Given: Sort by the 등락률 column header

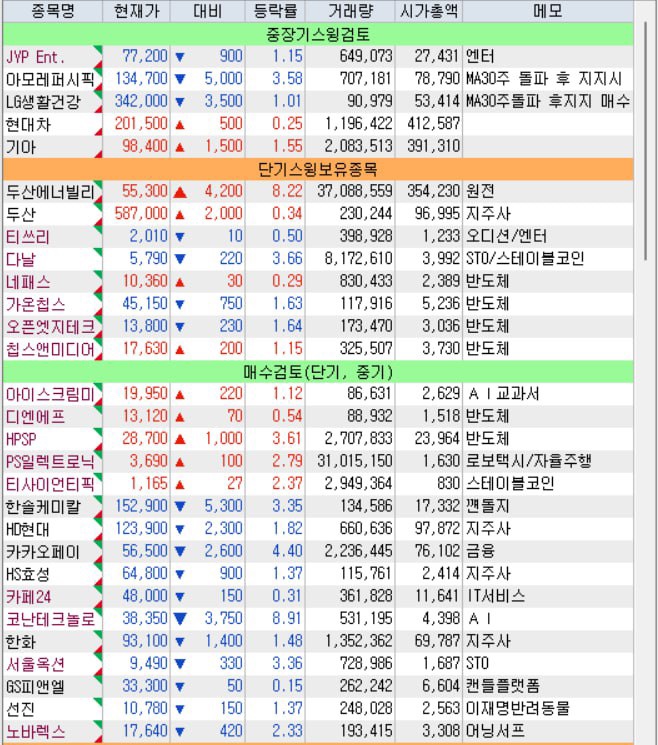Looking at the screenshot, I should click(275, 10).
